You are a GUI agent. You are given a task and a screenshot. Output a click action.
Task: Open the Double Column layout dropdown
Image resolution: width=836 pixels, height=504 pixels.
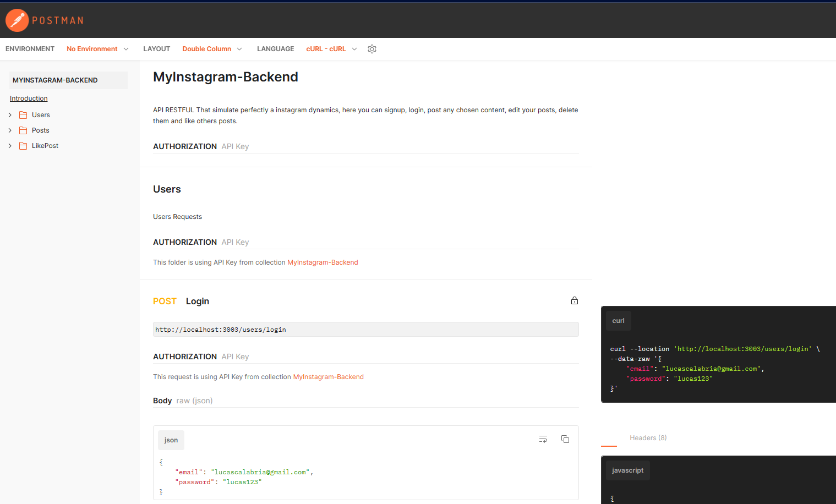tap(212, 49)
